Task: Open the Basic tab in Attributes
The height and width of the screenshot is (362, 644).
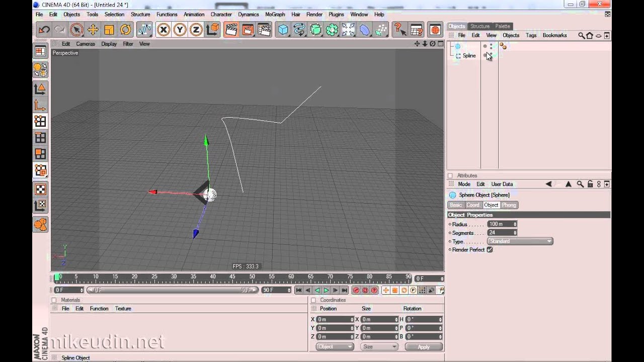Action: (x=456, y=205)
